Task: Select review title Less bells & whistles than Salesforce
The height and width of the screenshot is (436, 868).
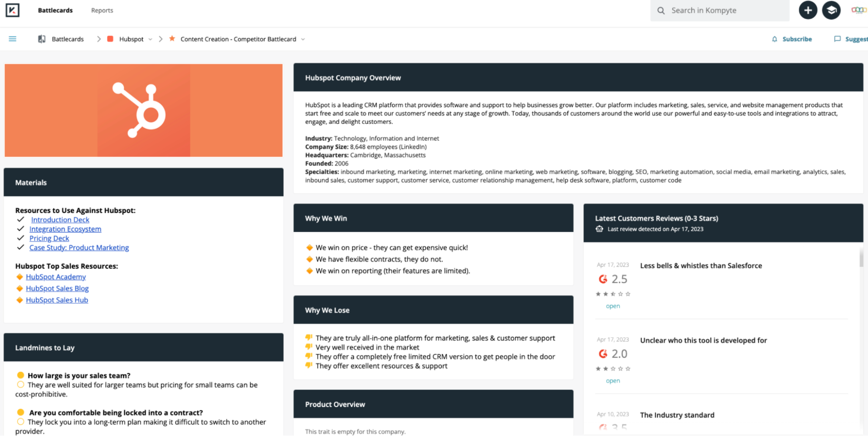Action: click(701, 266)
